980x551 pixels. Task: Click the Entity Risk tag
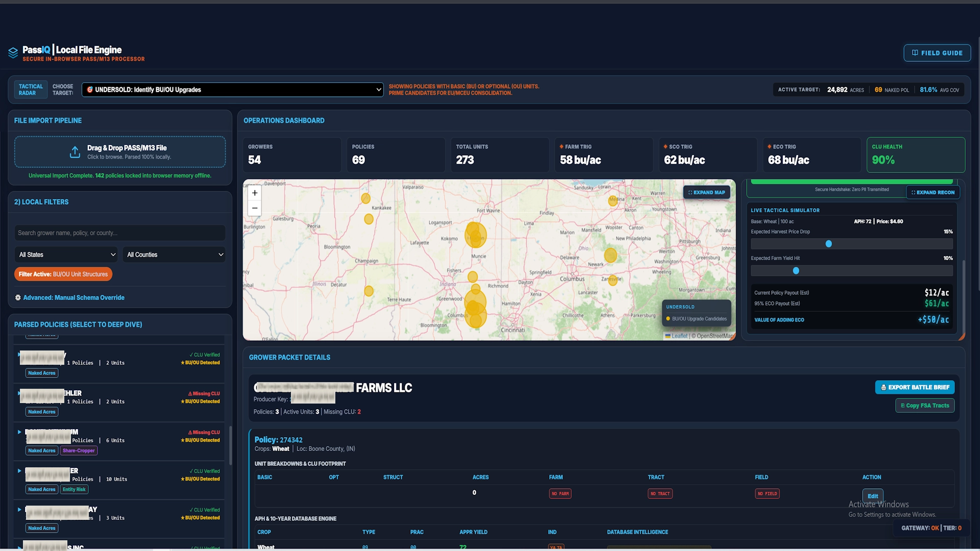coord(74,490)
